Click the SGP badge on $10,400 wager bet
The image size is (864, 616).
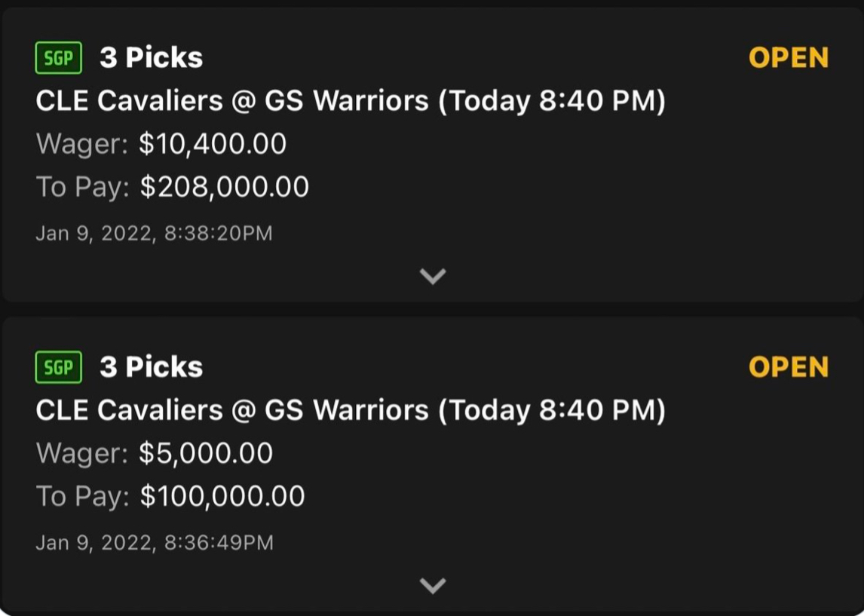coord(58,58)
